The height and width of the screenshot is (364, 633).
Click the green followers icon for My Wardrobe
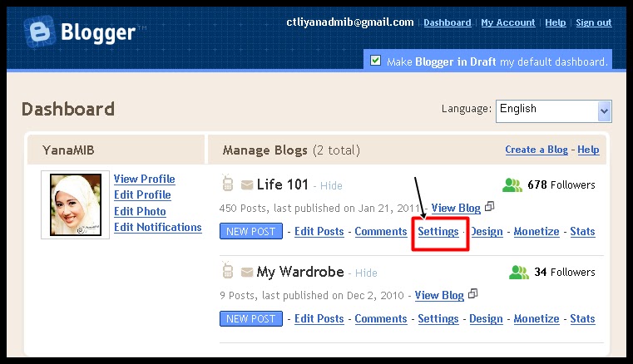click(x=519, y=273)
